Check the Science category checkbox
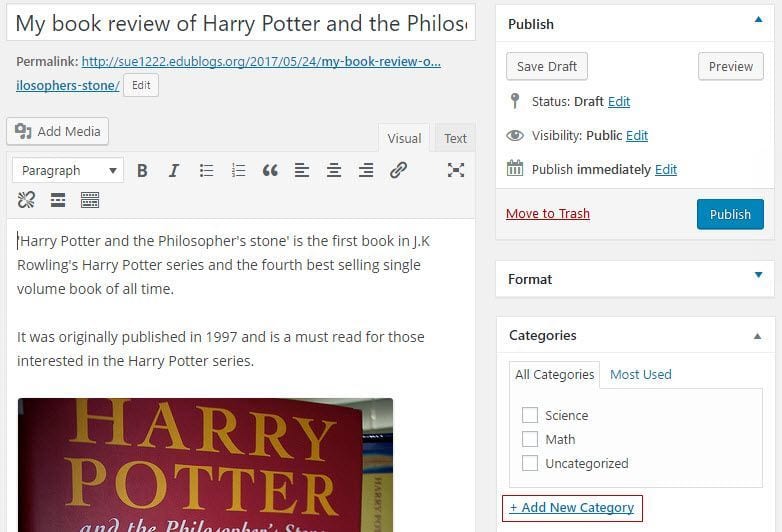The width and height of the screenshot is (782, 532). click(x=530, y=415)
